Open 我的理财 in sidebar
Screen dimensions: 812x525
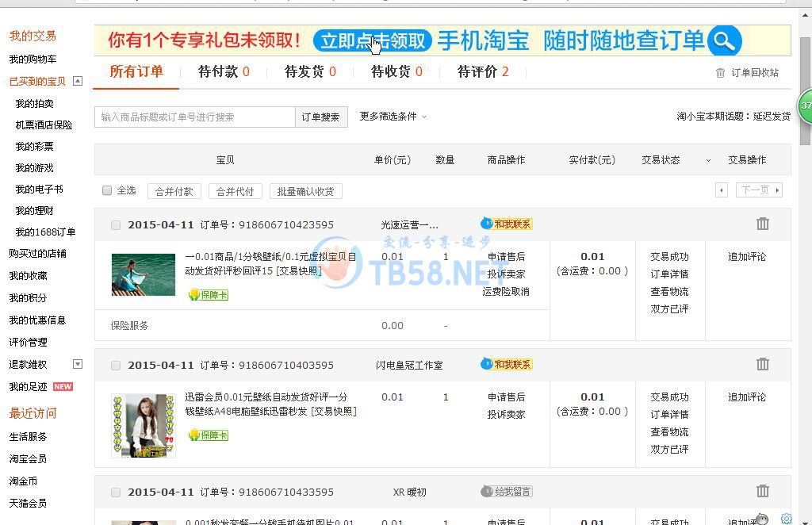tap(35, 211)
